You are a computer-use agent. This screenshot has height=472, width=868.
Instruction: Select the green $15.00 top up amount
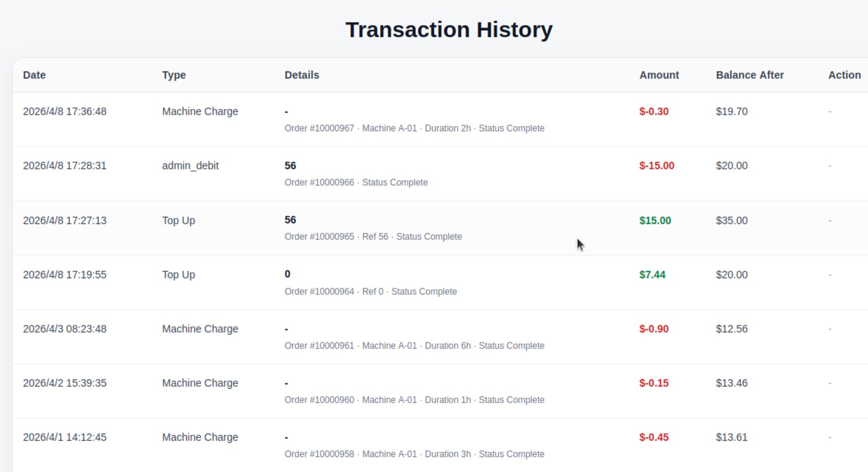(655, 220)
